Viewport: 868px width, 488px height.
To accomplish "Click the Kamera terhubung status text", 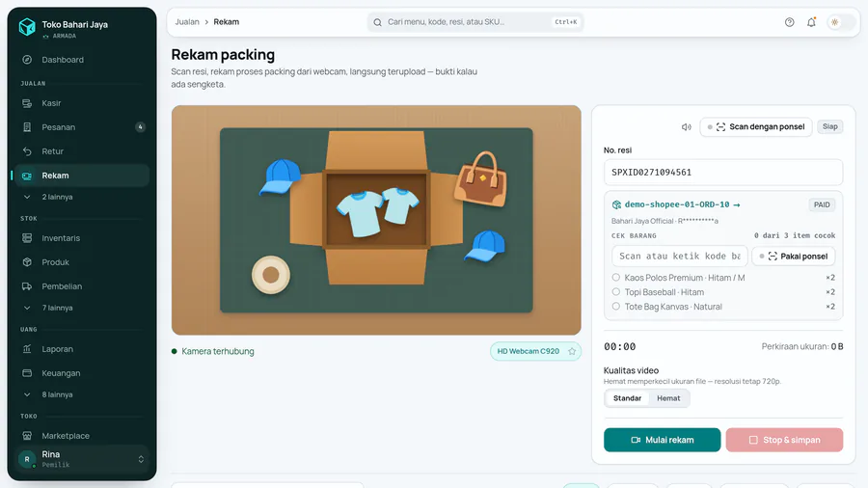I will pos(218,351).
